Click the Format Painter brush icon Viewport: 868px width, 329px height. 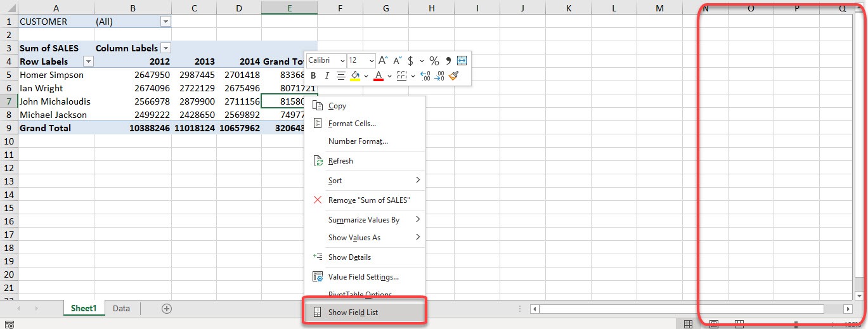453,76
